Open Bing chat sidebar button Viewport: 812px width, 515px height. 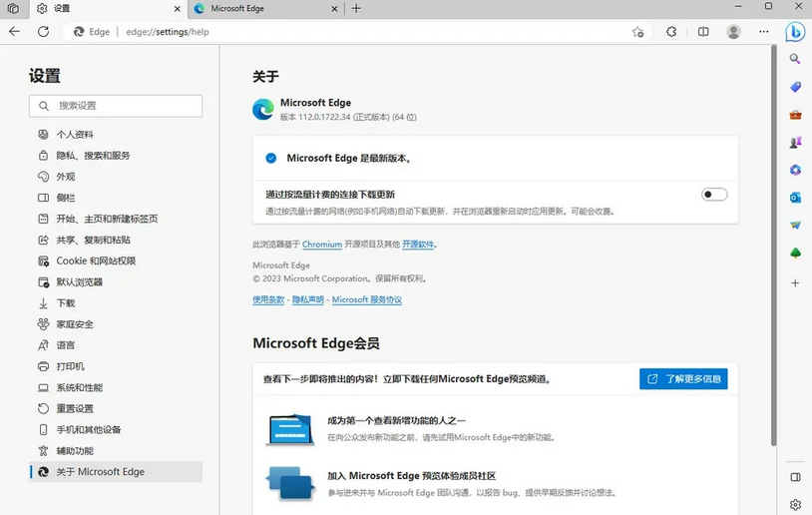coord(795,32)
